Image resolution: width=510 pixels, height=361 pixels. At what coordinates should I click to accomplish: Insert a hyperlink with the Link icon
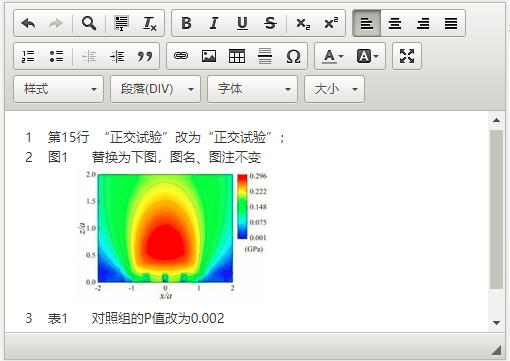[181, 56]
